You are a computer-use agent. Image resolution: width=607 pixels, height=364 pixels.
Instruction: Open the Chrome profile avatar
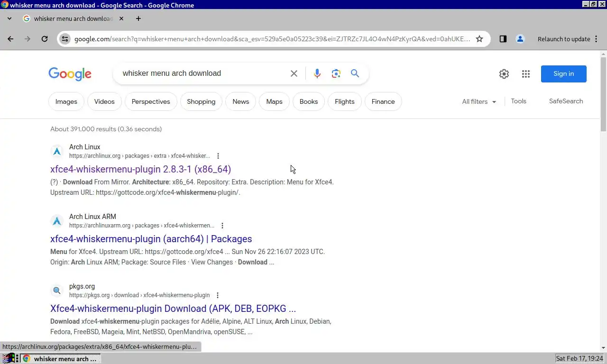point(520,39)
